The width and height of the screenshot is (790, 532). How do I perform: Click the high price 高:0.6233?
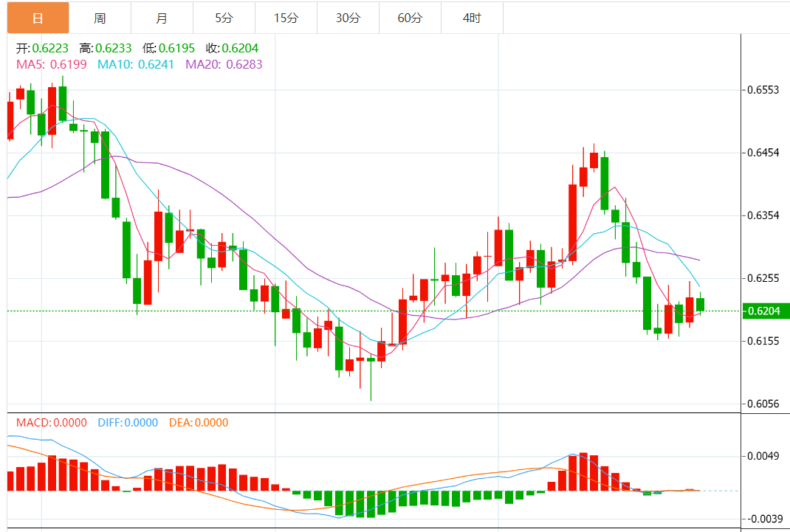(x=106, y=48)
